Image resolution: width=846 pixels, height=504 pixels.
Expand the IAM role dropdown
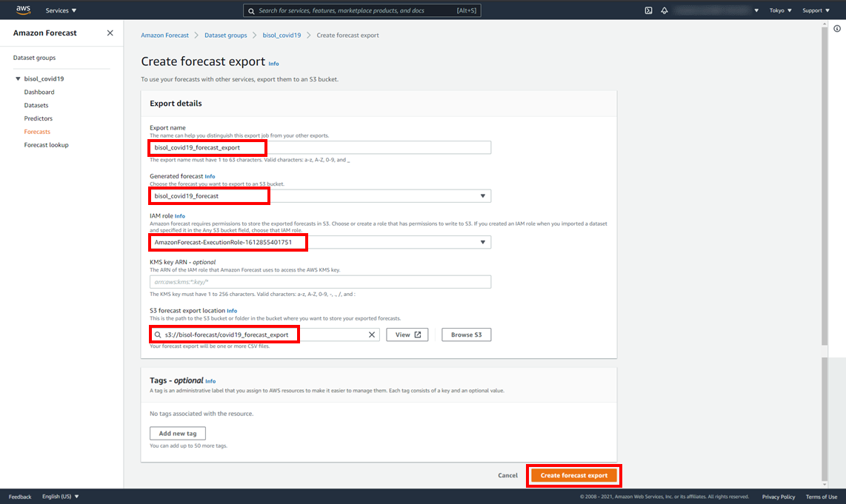tap(482, 242)
